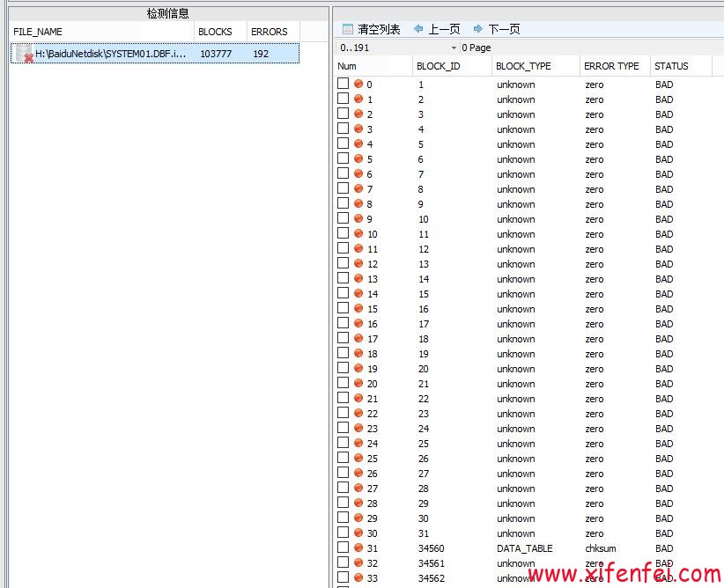Viewport: 724px width, 588px height.
Task: Click the orange status icon of row 20
Action: tap(358, 383)
